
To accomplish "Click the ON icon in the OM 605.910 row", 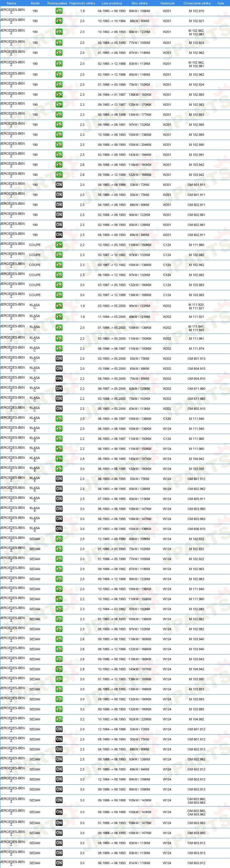I will (59, 409).
